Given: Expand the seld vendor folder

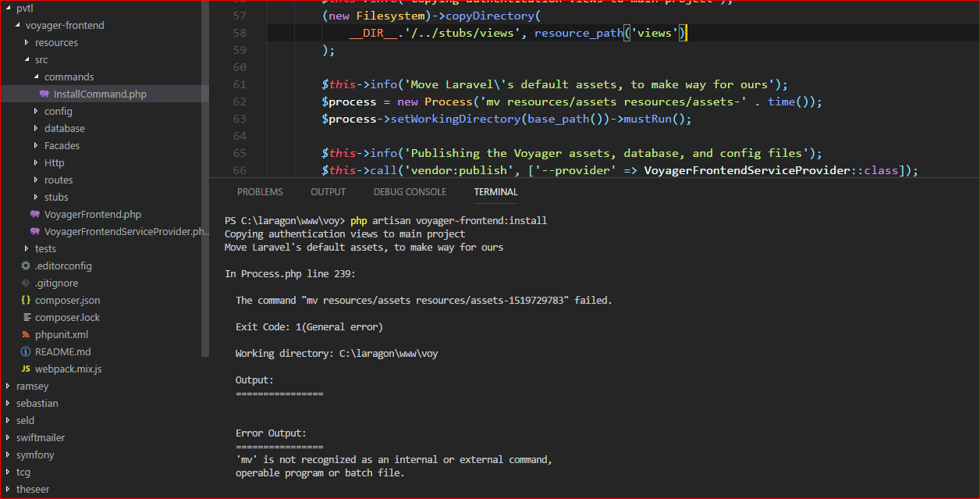Looking at the screenshot, I should 9,420.
